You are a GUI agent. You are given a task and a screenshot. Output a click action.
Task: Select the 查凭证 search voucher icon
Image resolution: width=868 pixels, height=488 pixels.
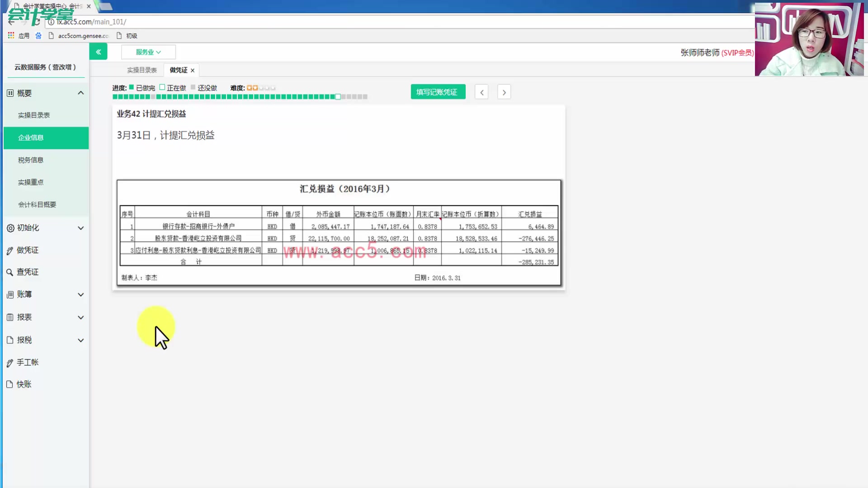coord(10,272)
